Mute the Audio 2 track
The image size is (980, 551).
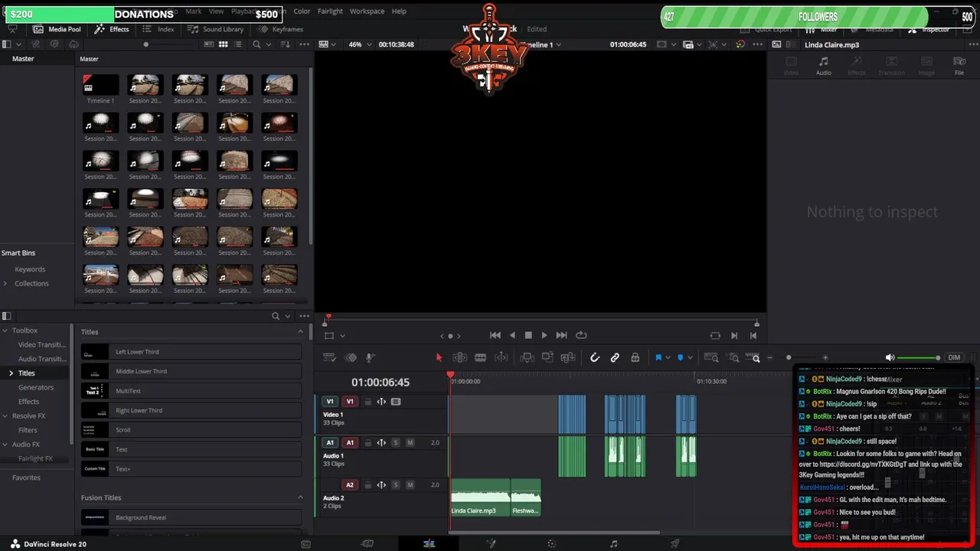410,485
